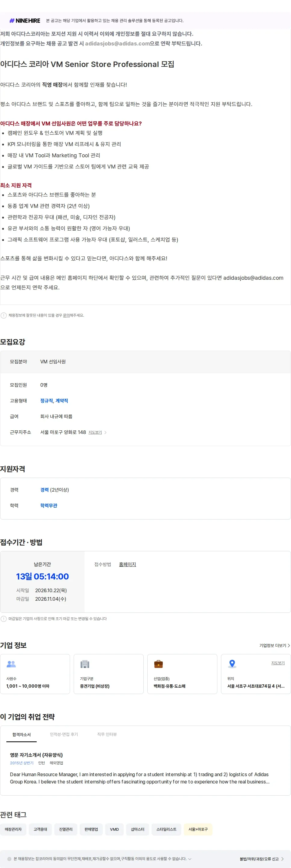Click the gray circle icon in the footer notice
Image resolution: width=291 pixels, height=868 pixels.
pos(9,859)
